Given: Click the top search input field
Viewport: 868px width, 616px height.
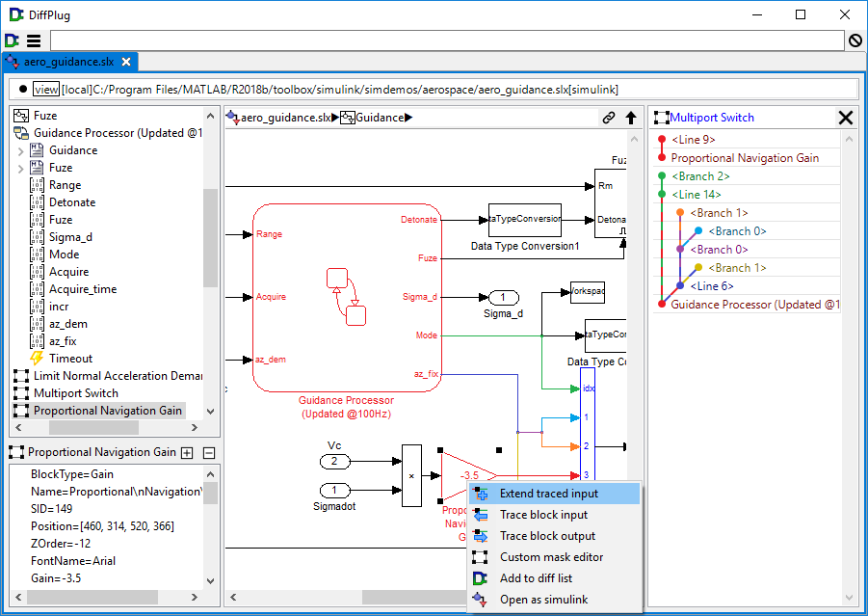Looking at the screenshot, I should pos(446,40).
